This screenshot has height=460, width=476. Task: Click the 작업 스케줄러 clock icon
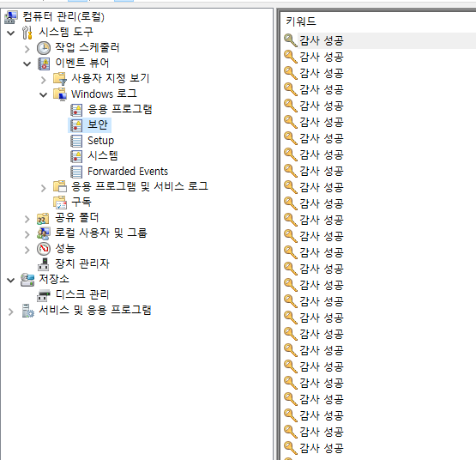click(44, 48)
